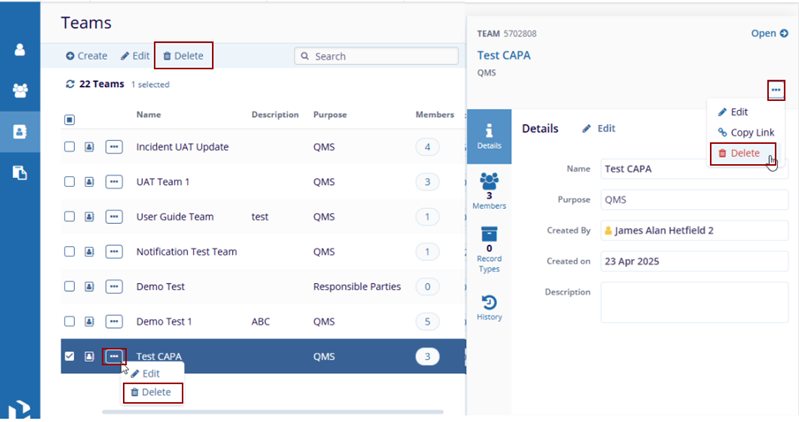Click Open link at panel top right
The image size is (799, 422).
(769, 33)
